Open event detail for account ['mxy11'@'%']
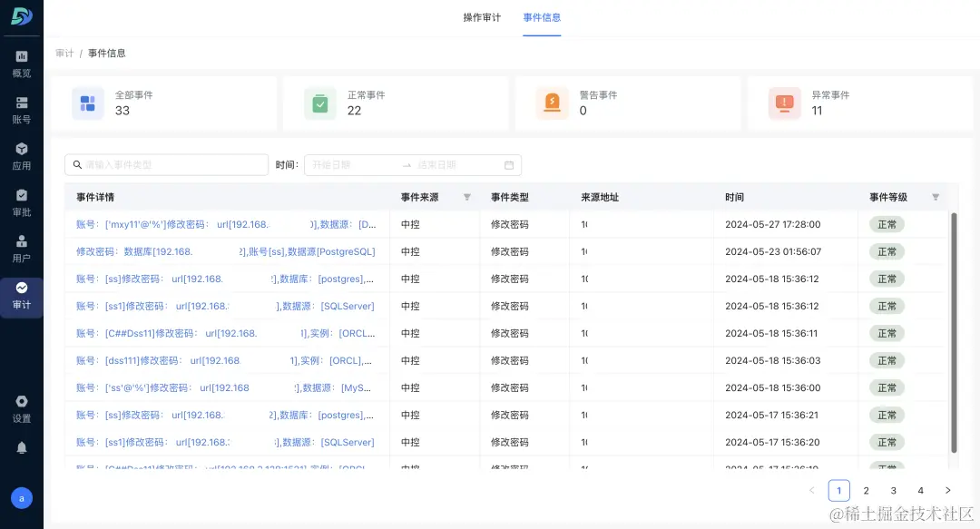Viewport: 980px width, 529px height. (226, 224)
